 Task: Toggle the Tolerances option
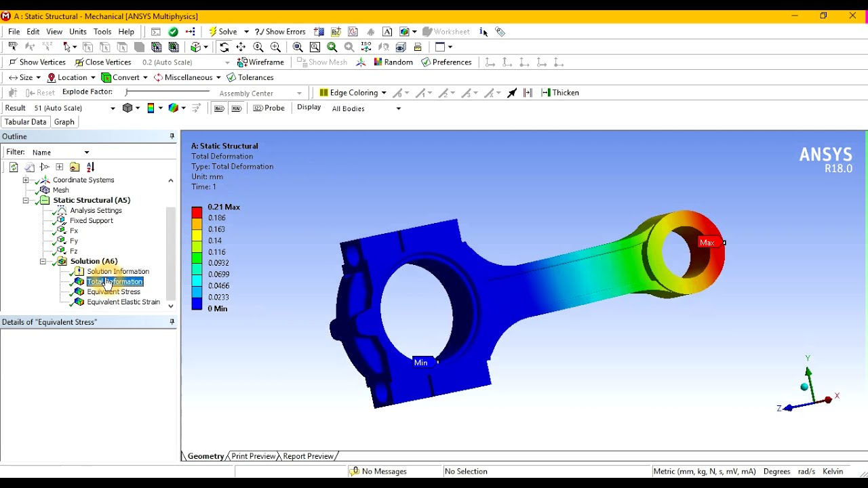(250, 78)
